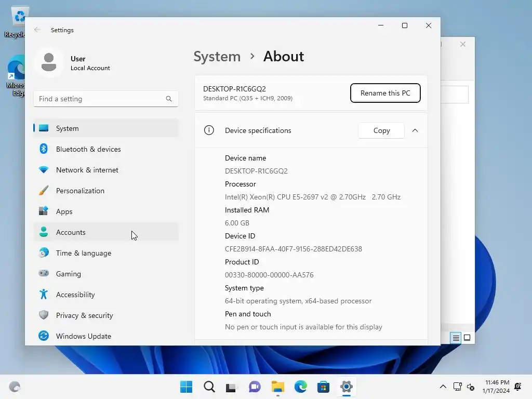This screenshot has width=532, height=399.
Task: Open Time & language settings
Action: (106, 253)
